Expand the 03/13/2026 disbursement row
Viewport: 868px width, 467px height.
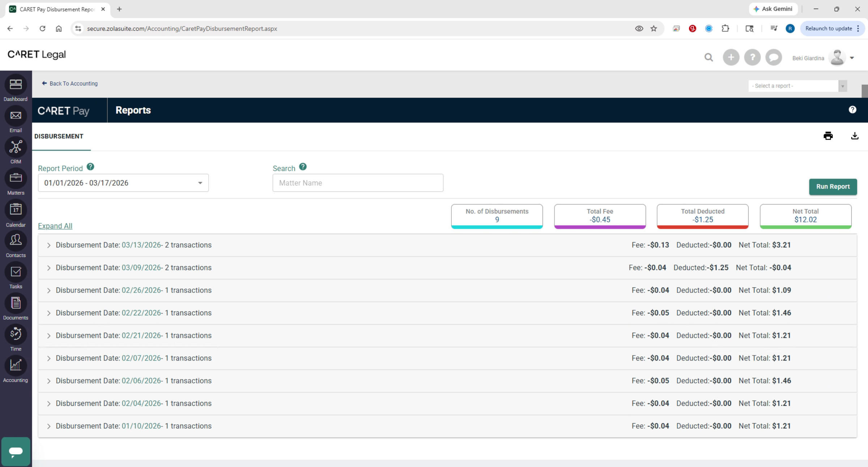point(48,245)
